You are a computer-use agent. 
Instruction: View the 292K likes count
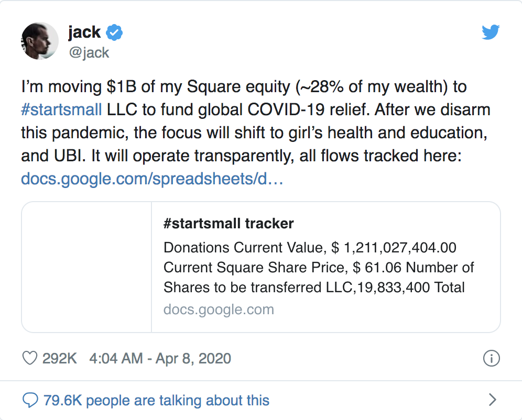(60, 359)
